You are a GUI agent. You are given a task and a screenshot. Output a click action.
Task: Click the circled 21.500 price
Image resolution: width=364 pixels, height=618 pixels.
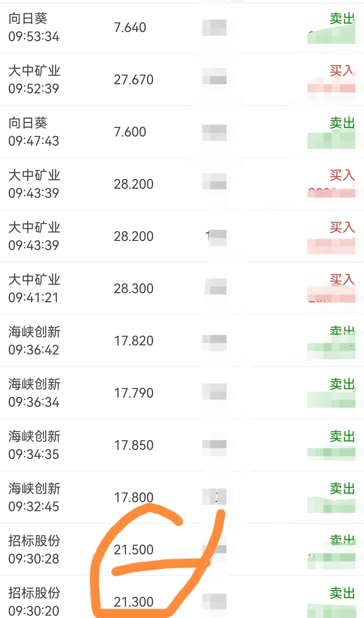point(133,550)
